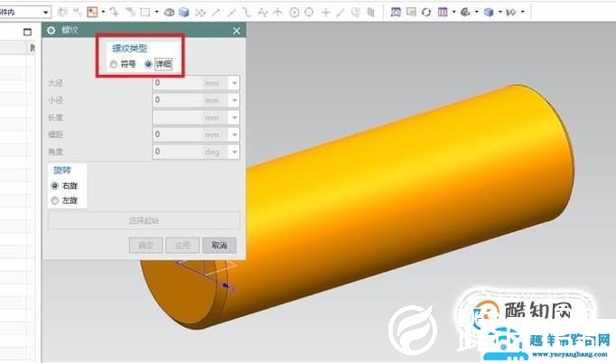Expand the selection scope dropdown at top left

point(46,13)
